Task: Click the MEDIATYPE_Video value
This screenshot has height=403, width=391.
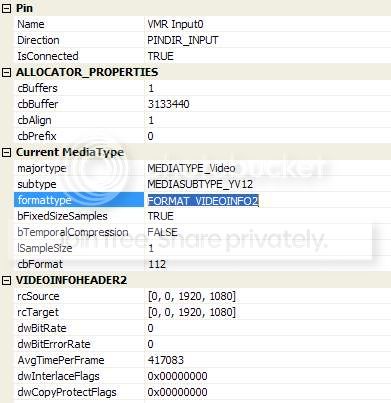Action: click(x=192, y=168)
